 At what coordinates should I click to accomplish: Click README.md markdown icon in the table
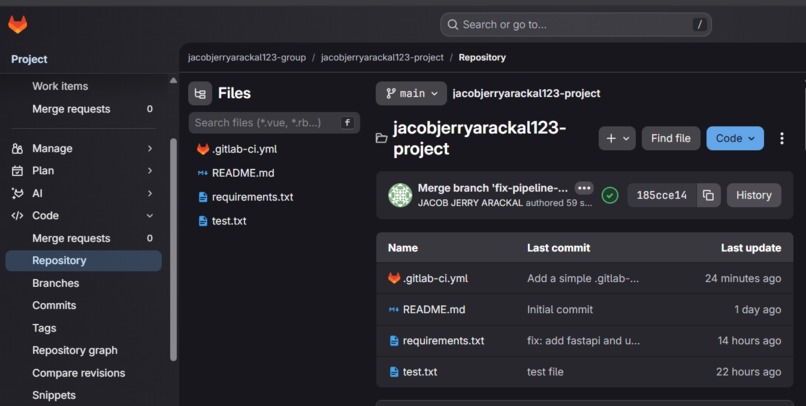394,309
